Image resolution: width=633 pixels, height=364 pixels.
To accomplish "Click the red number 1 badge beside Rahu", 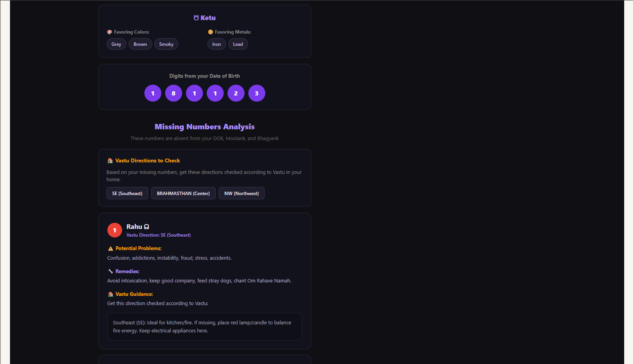I will 114,230.
